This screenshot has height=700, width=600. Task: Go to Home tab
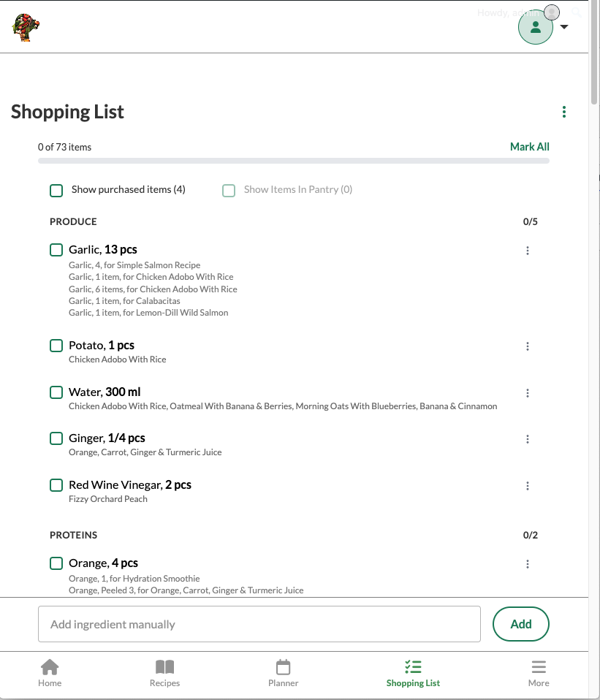click(x=50, y=674)
